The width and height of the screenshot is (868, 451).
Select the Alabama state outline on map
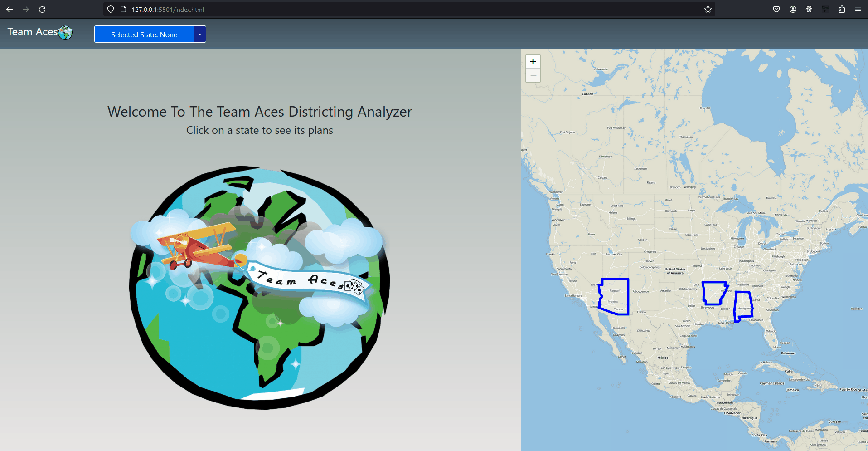tap(743, 306)
